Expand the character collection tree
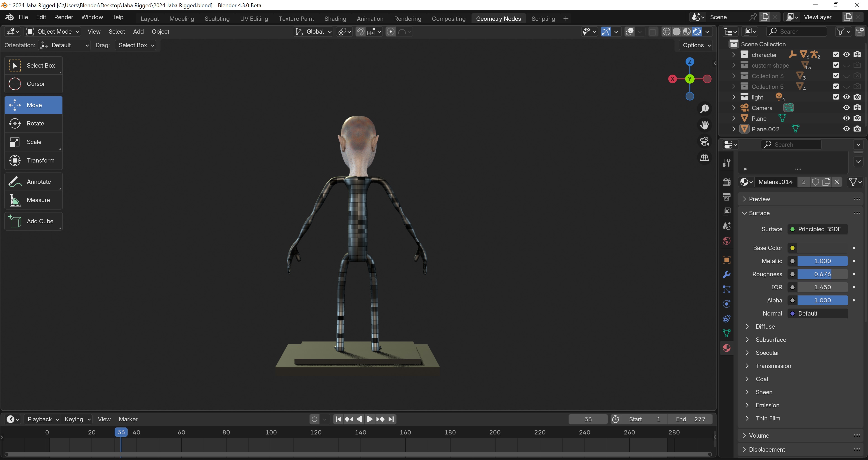868x460 pixels. tap(734, 55)
